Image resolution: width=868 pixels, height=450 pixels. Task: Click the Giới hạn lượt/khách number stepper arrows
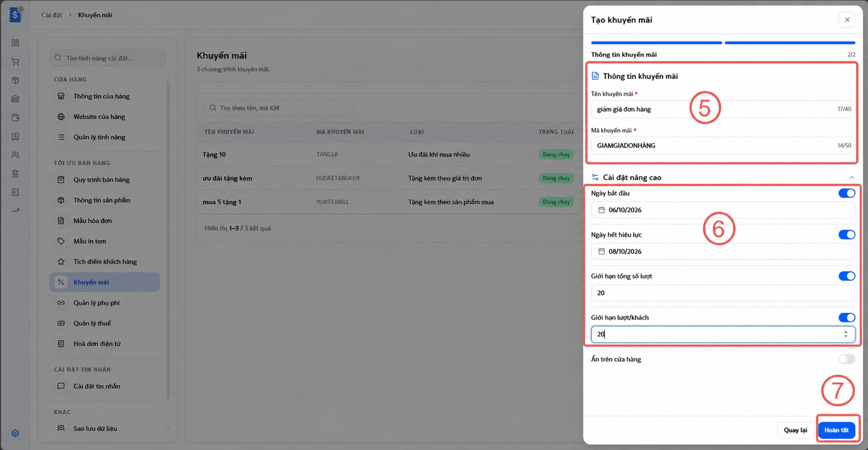846,334
